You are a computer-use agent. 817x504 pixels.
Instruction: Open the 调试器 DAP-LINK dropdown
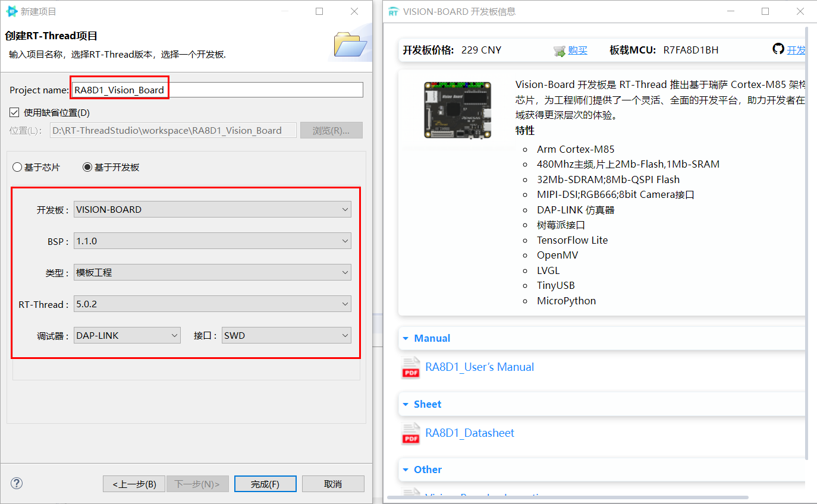(127, 335)
